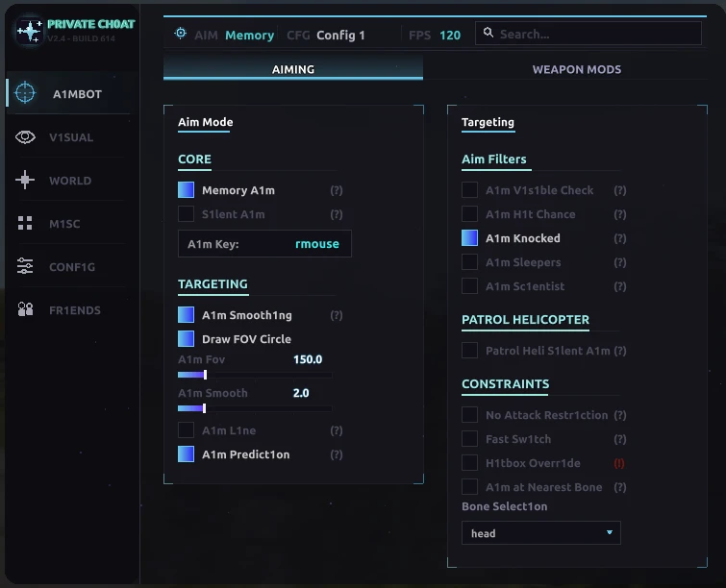Show help (?) for S1lent A1m

coord(337,214)
